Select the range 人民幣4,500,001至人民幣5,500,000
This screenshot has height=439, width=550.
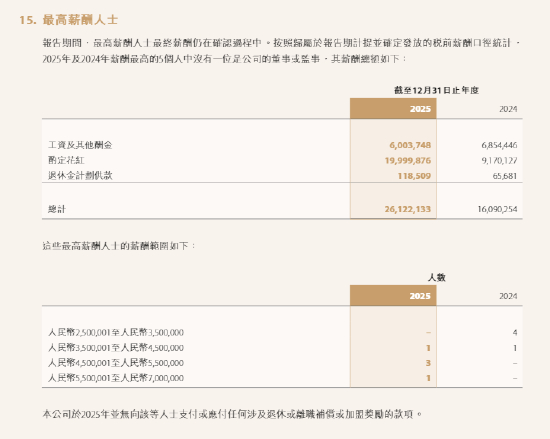[x=116, y=363]
